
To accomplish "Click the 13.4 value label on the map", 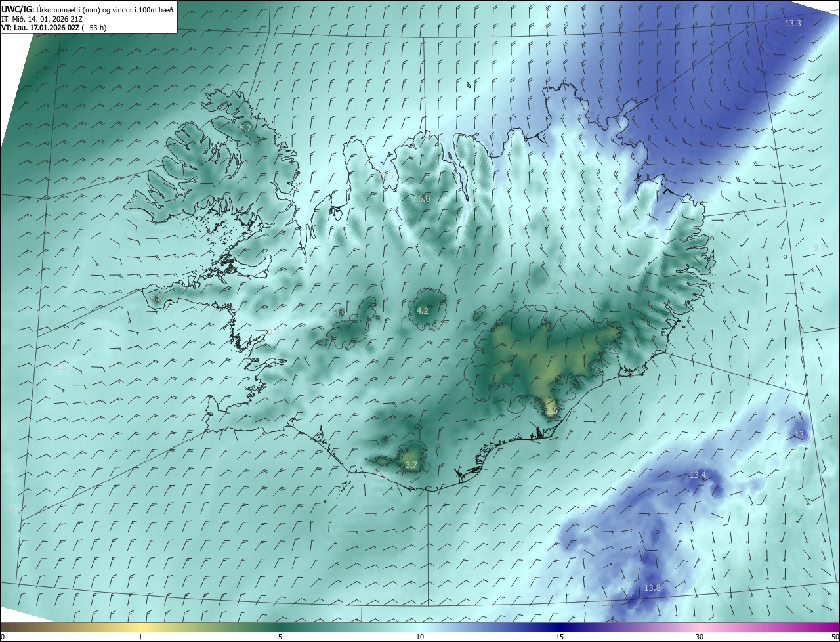I will click(x=698, y=475).
